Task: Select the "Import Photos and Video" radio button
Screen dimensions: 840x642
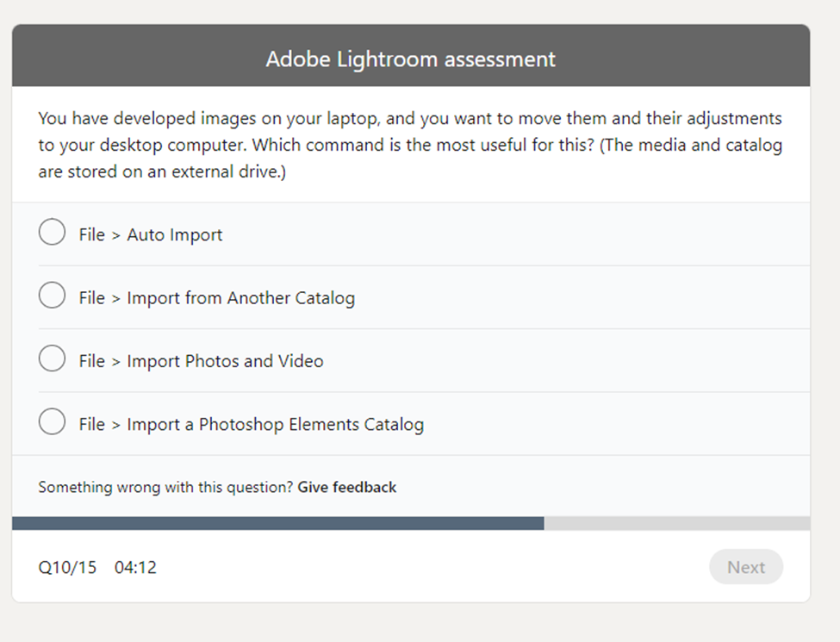Action: point(52,358)
